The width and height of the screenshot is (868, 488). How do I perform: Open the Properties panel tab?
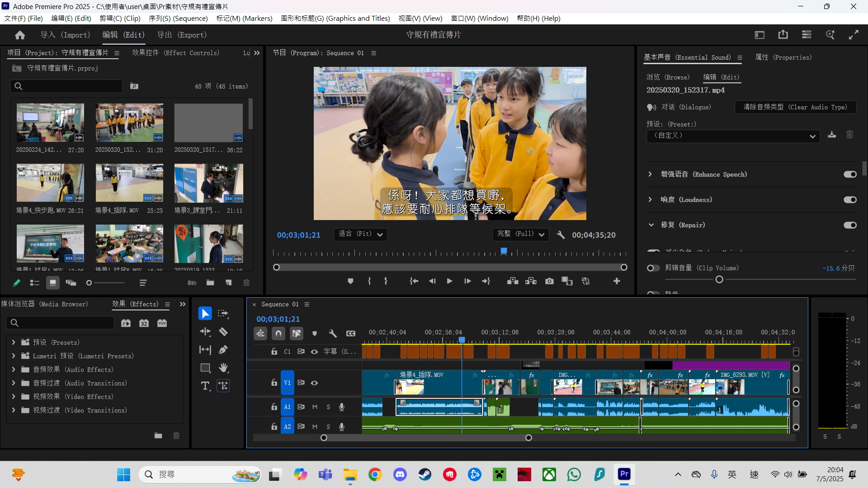pos(783,57)
